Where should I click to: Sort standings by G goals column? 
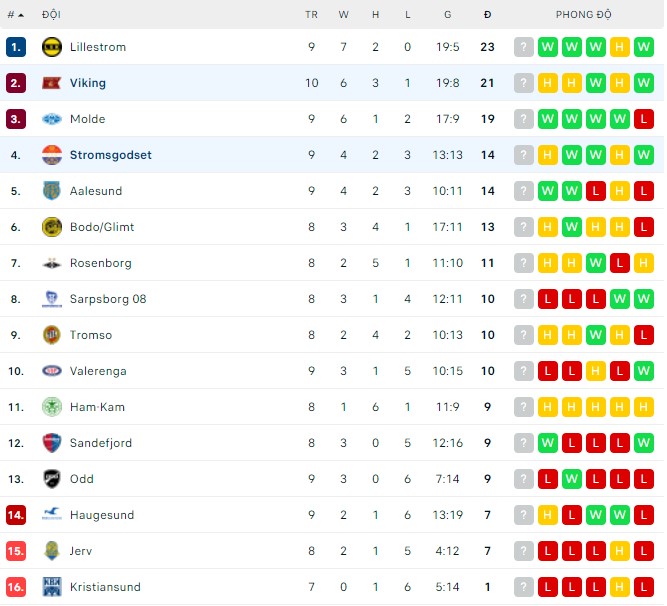447,15
